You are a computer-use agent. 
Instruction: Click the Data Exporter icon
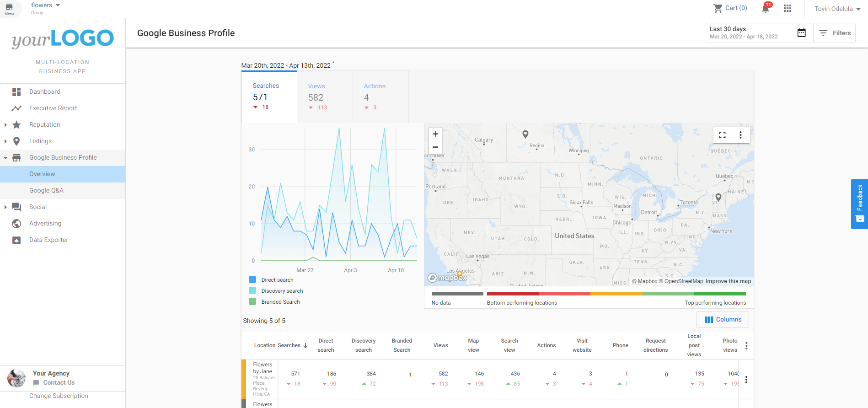point(16,240)
